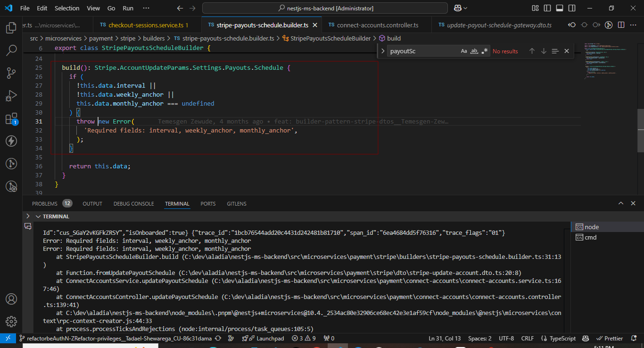Open the Source Control view
Screen dimensions: 644x348
11,73
